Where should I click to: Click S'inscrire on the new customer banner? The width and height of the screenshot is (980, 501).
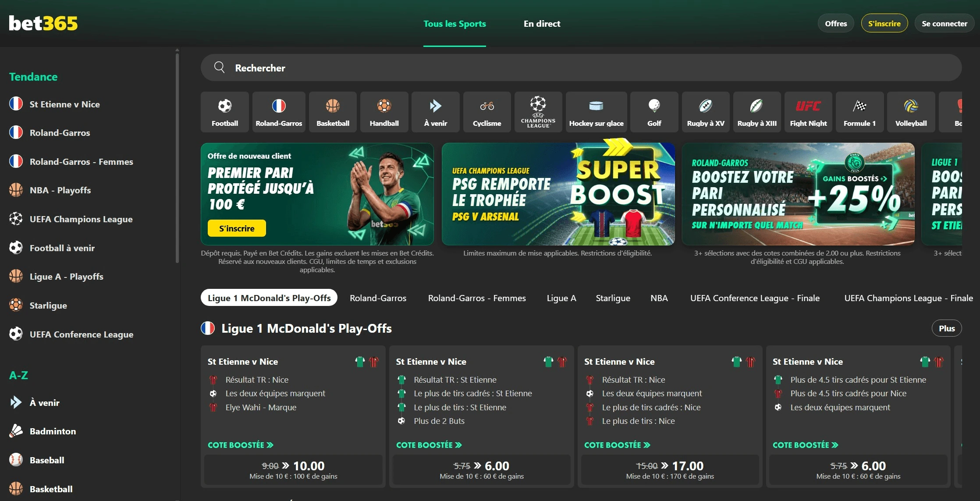coord(237,228)
